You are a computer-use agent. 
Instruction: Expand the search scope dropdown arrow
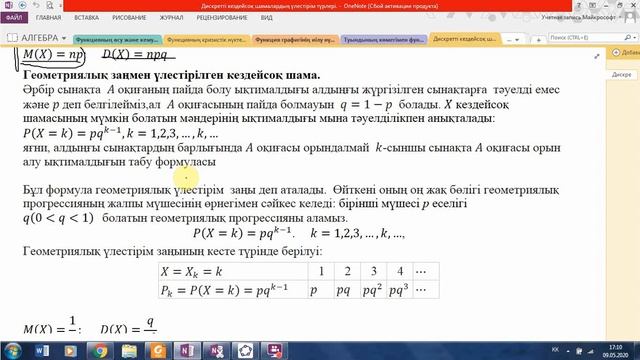634,38
